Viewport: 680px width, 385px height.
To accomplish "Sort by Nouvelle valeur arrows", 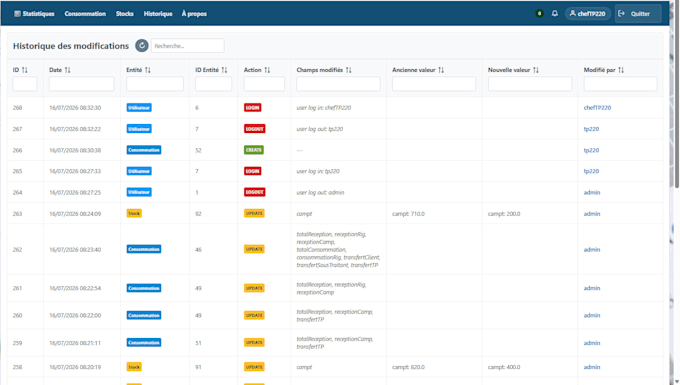I will pyautogui.click(x=536, y=70).
